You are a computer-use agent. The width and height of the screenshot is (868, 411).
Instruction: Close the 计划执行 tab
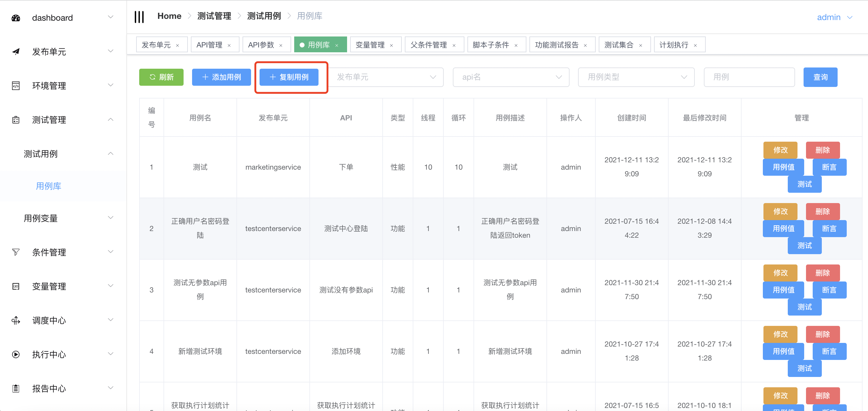coord(695,45)
